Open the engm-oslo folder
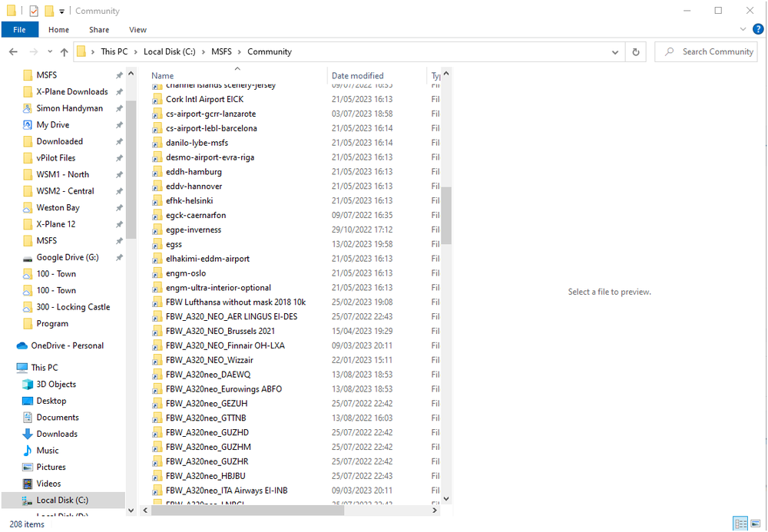Viewport: 768px width, 532px height. 184,273
